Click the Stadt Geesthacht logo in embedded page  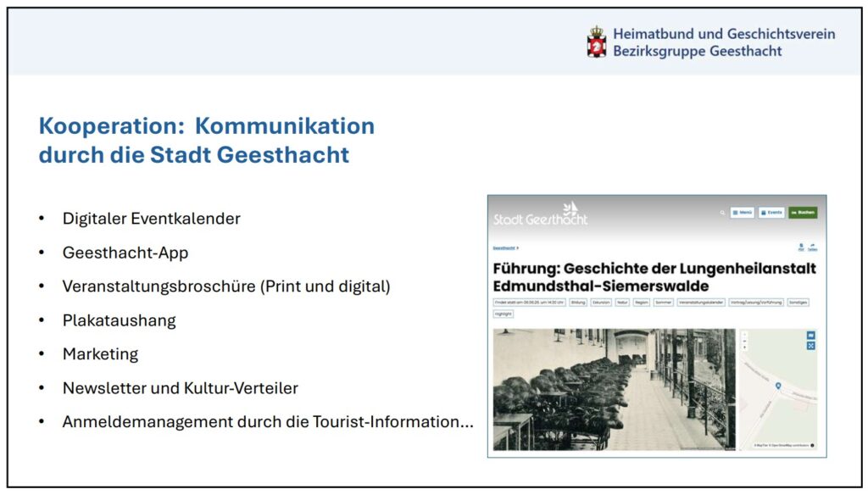coord(540,214)
